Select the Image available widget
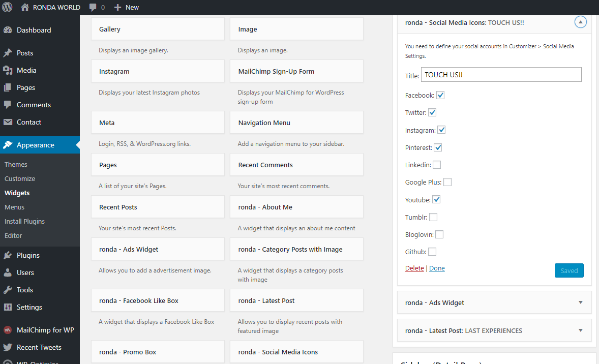This screenshot has height=364, width=599. 296,29
